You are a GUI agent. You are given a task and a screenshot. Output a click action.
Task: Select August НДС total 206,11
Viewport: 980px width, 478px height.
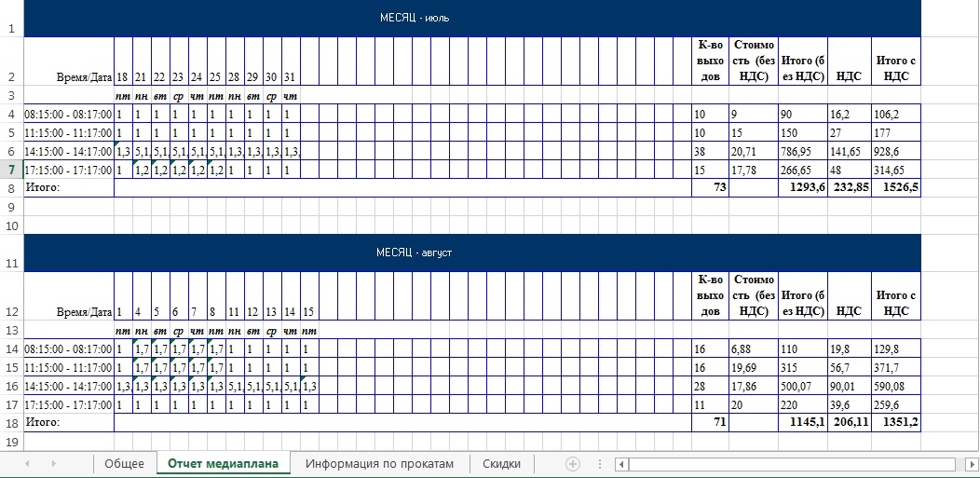coord(850,423)
